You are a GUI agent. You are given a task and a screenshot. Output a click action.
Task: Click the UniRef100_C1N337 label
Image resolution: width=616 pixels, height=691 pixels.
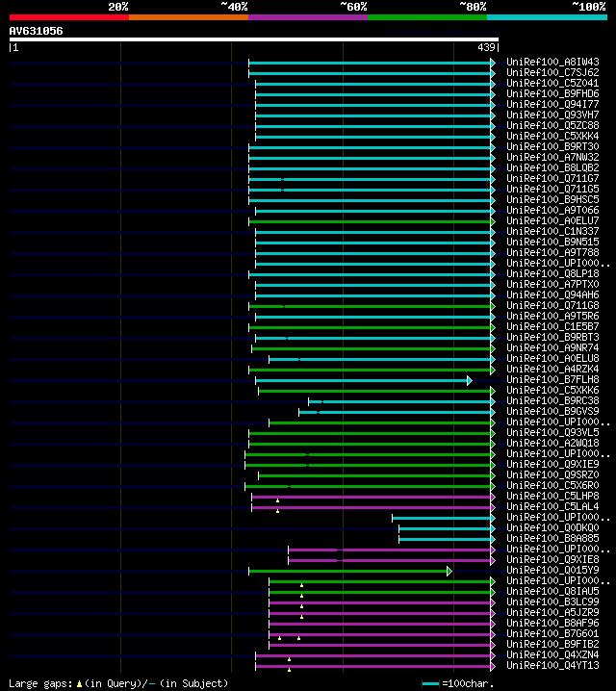click(552, 231)
